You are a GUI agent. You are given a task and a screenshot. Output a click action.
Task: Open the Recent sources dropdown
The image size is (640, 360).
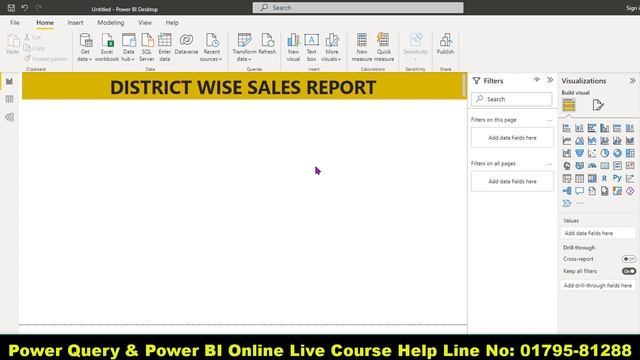pos(211,47)
